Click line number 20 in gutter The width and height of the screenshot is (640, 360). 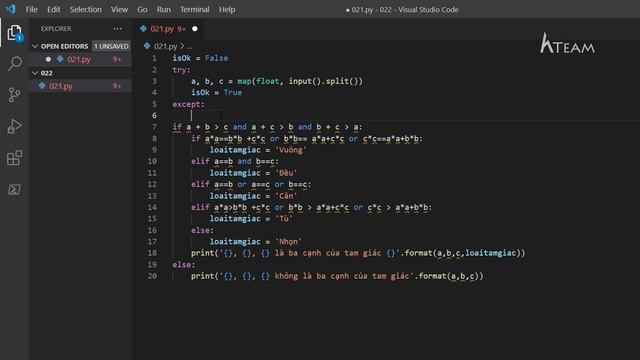coord(152,276)
